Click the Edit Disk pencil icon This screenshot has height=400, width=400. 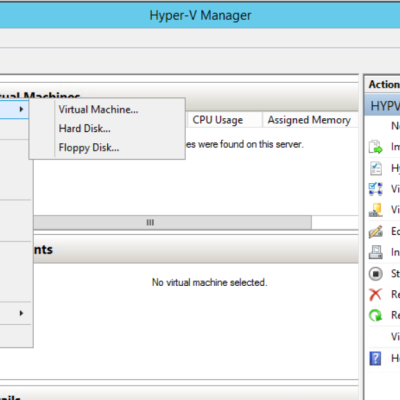click(376, 231)
